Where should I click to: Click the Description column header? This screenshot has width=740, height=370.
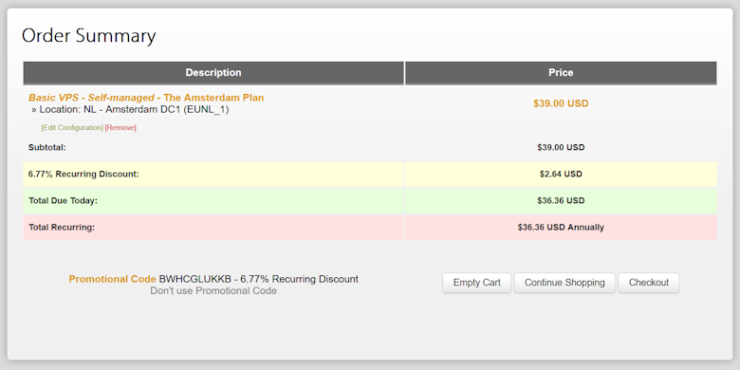tap(213, 73)
